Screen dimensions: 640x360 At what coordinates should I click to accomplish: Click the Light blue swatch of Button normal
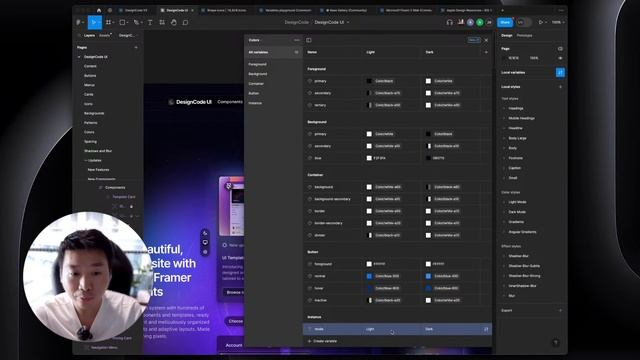click(x=369, y=276)
